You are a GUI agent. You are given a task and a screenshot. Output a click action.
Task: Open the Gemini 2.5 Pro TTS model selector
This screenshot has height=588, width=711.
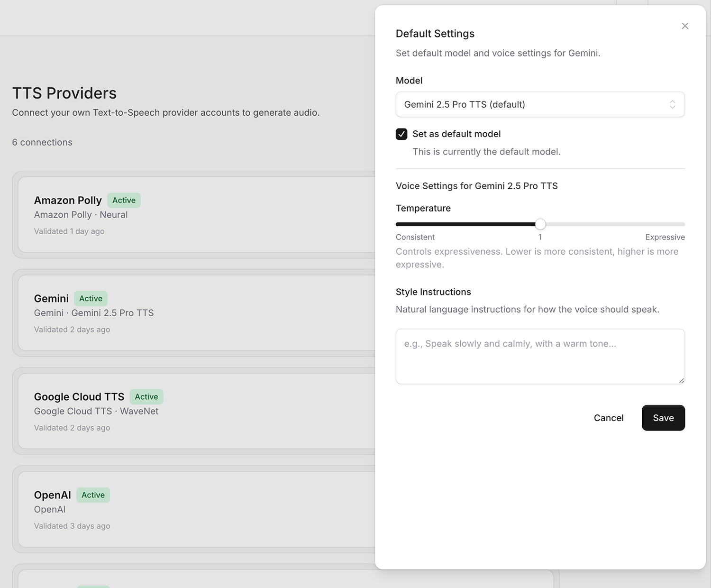pos(531,105)
